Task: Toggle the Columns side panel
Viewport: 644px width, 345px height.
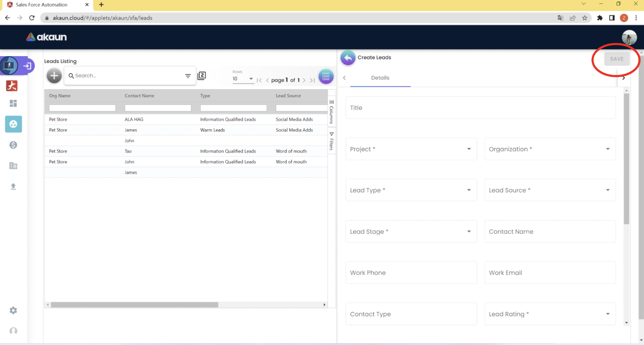Action: coord(331,112)
